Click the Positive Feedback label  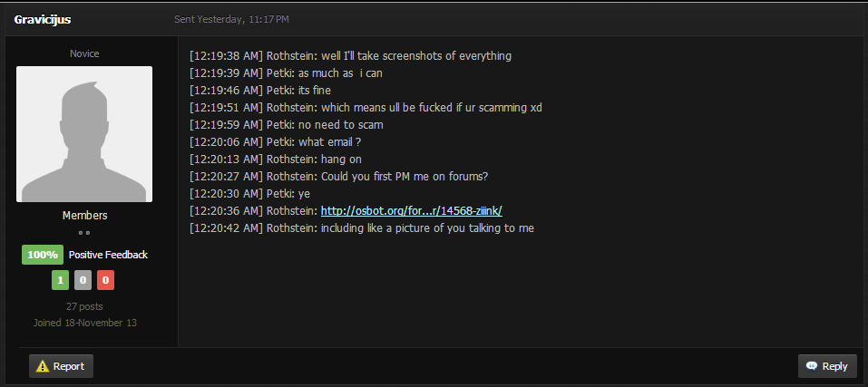click(108, 255)
